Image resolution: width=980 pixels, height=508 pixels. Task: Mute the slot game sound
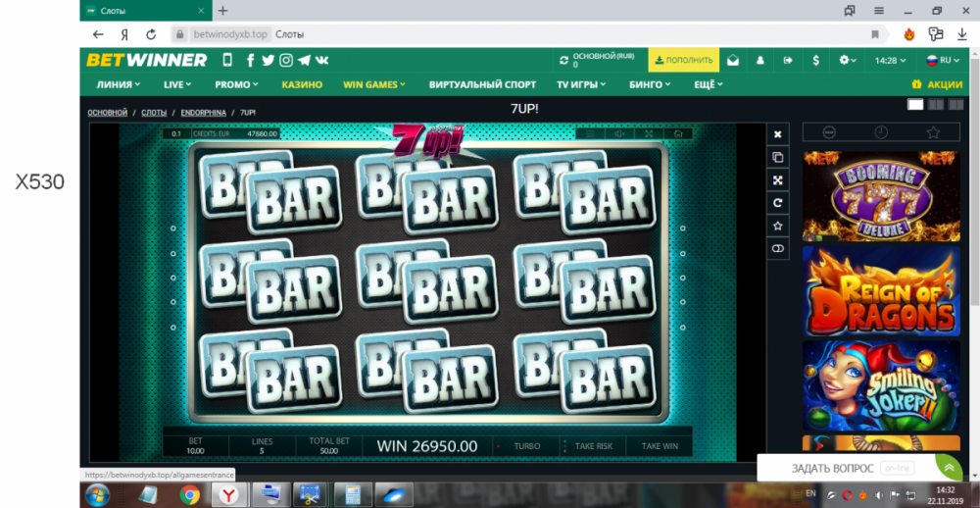[619, 133]
